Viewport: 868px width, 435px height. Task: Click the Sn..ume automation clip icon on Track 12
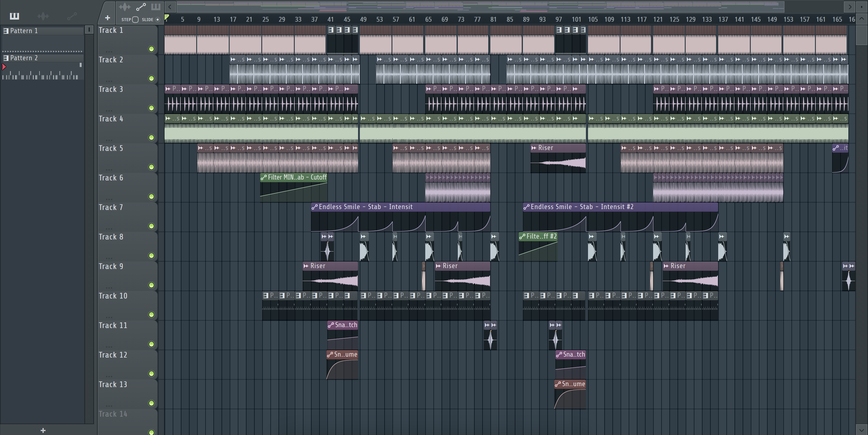click(x=330, y=355)
